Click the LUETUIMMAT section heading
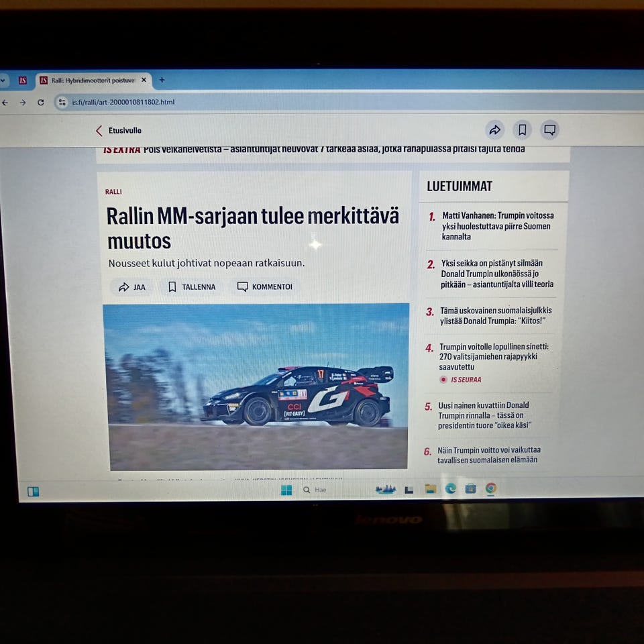Screen dimensions: 644x644 coord(459,186)
